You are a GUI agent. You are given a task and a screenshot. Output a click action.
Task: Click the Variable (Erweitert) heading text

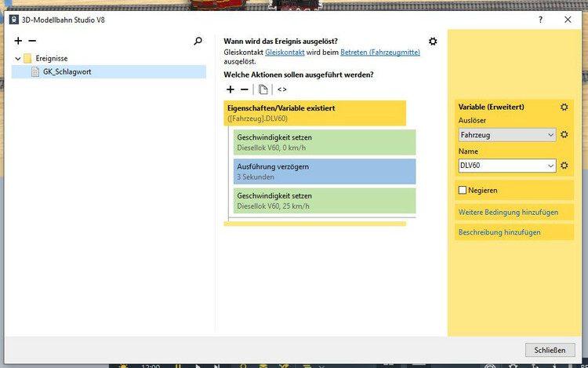(491, 107)
